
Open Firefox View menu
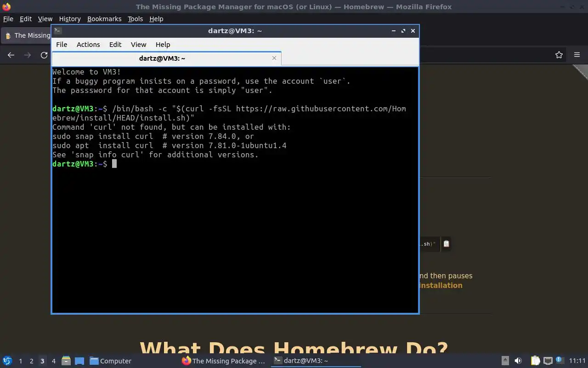point(45,19)
